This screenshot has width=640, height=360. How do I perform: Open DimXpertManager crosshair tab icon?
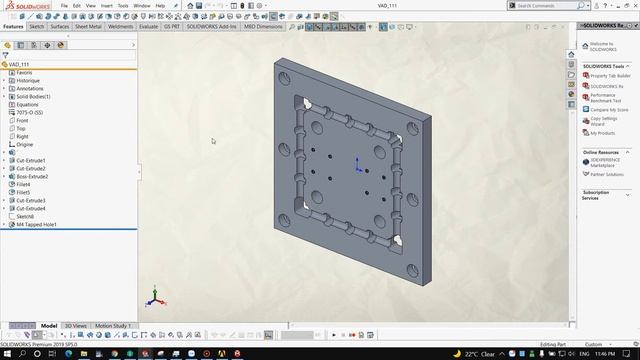(47, 45)
